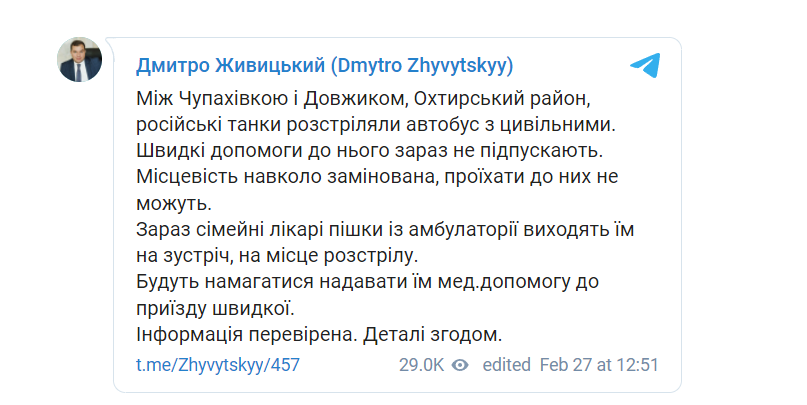Click the line starting "Будуть намагатися надавати"

(x=367, y=282)
